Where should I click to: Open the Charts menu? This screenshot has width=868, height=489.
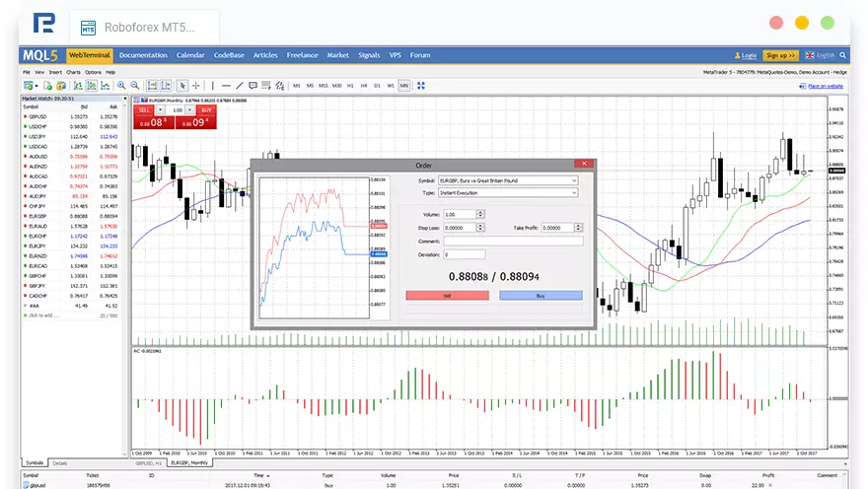(72, 72)
